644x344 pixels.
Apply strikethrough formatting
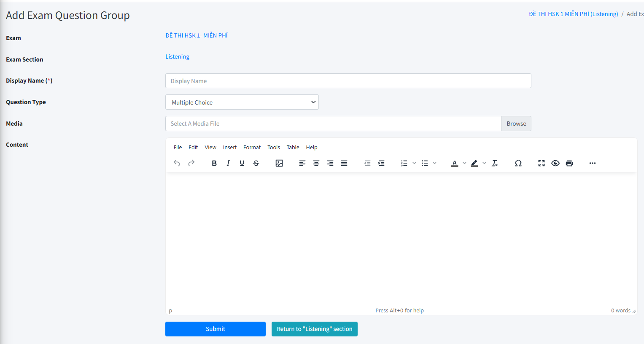[x=256, y=163]
